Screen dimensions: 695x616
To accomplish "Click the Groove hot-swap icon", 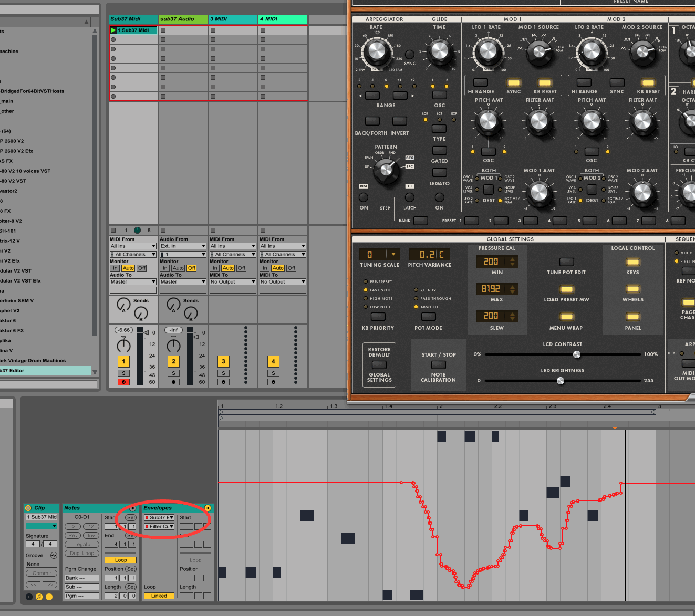I will pyautogui.click(x=54, y=555).
